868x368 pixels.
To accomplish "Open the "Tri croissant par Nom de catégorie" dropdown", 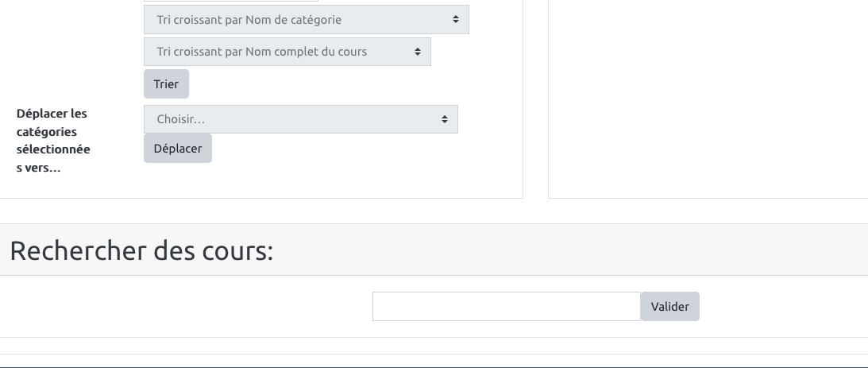I will tap(306, 20).
